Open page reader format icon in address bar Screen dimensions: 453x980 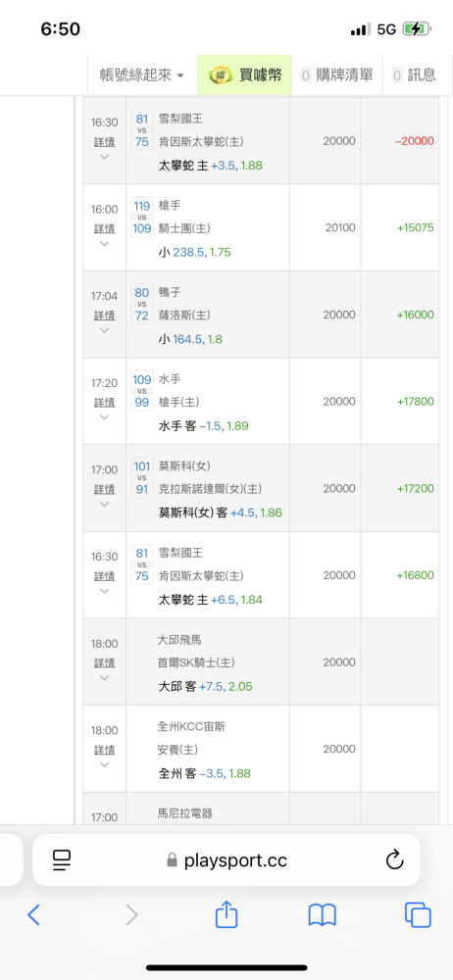62,860
